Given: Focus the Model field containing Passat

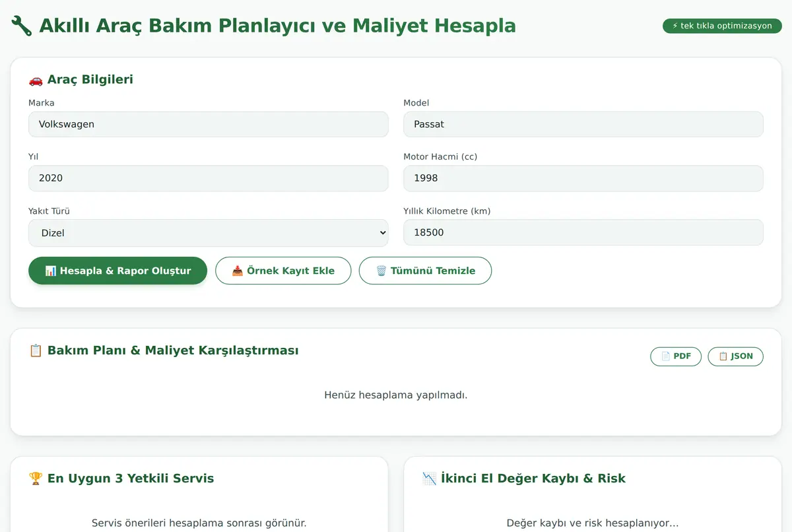Looking at the screenshot, I should pos(583,124).
